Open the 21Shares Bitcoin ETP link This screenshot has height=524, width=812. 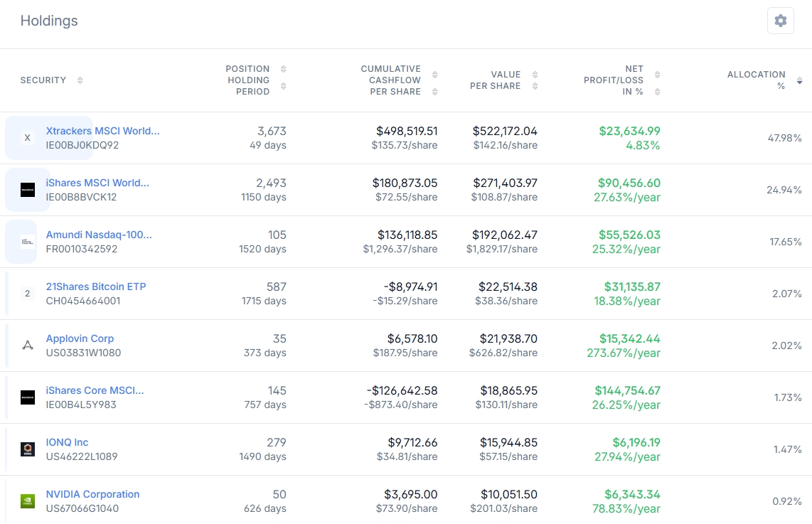(x=95, y=287)
